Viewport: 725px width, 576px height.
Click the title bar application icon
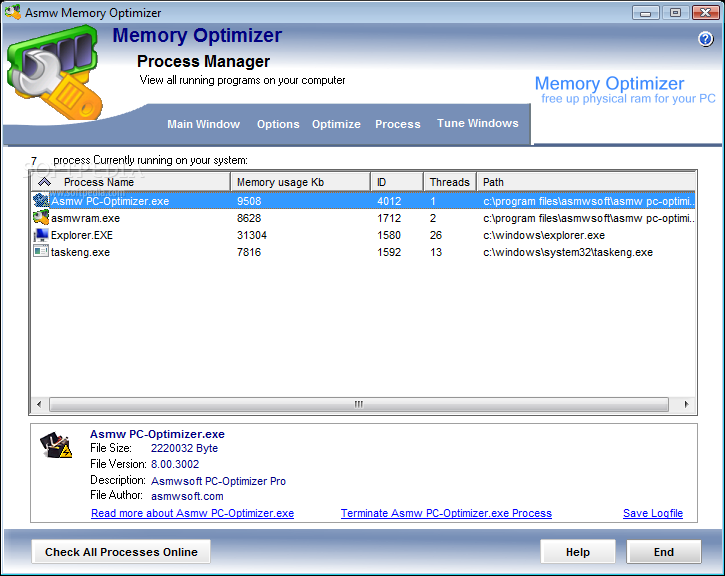(x=12, y=12)
